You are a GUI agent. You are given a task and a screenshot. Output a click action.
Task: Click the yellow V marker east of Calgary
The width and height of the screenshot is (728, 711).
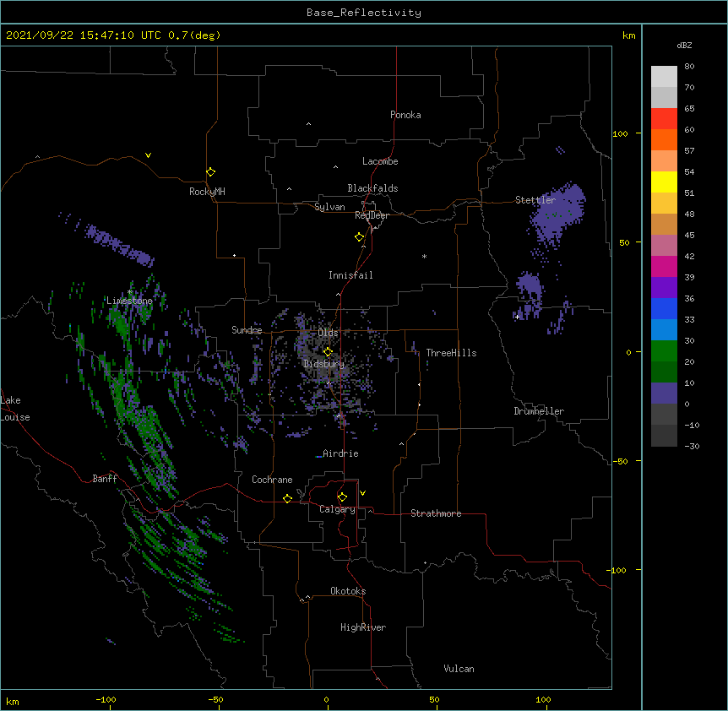[x=362, y=493]
